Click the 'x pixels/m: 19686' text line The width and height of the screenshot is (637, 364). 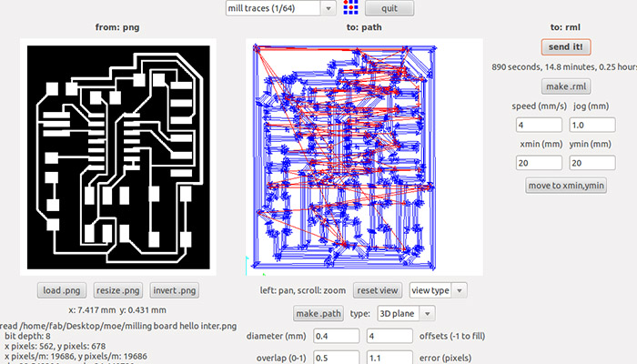click(76, 357)
